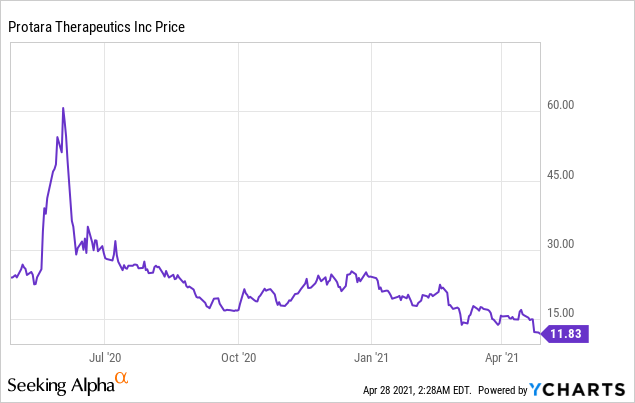Click the price line's starting point at left
The width and height of the screenshot is (635, 403).
pyautogui.click(x=10, y=277)
